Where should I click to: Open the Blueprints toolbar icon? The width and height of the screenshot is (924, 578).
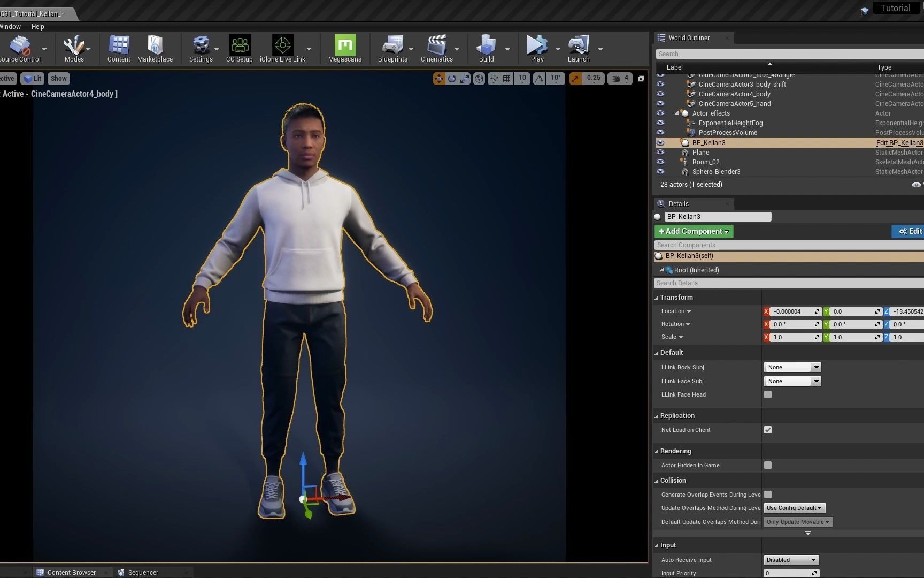[392, 49]
